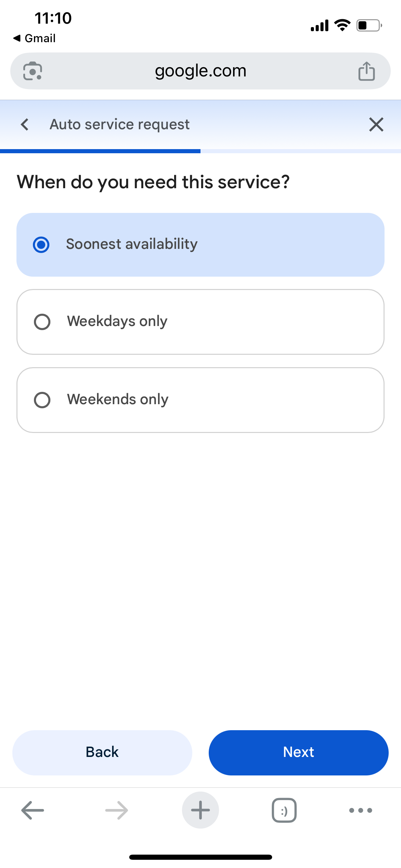Tap the home indicator bar
Viewport: 401px width, 868px height.
pyautogui.click(x=200, y=857)
